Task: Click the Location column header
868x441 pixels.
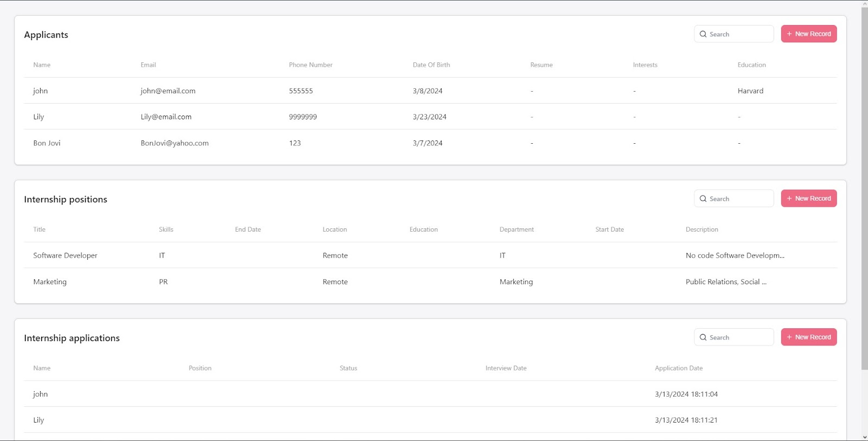Action: [x=335, y=229]
